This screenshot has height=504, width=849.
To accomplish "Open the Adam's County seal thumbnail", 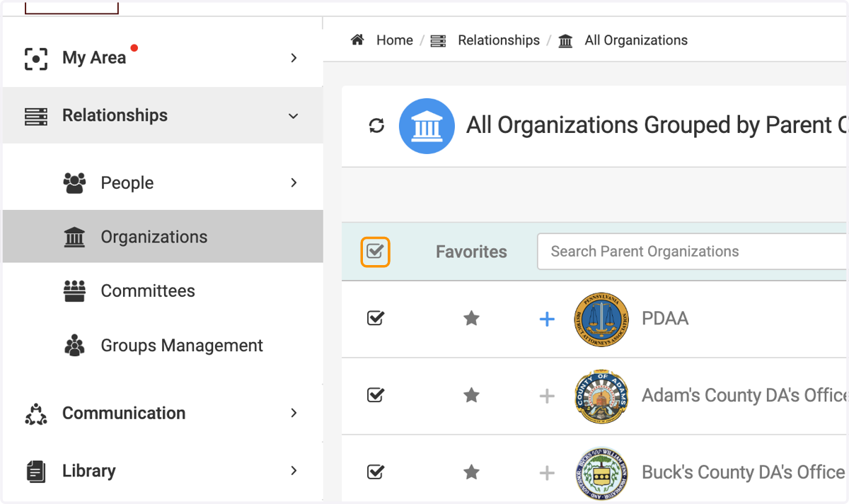I will point(602,396).
